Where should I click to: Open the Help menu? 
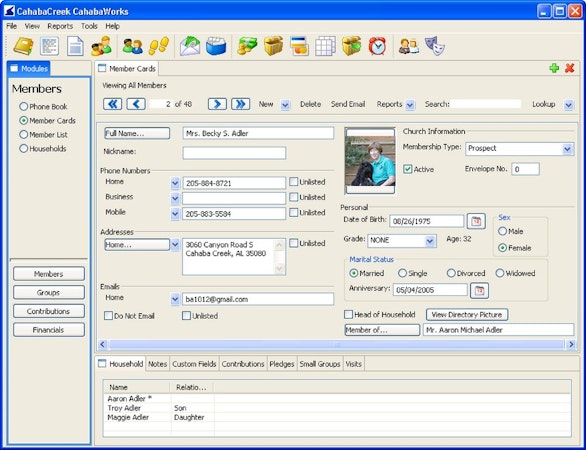click(x=112, y=26)
